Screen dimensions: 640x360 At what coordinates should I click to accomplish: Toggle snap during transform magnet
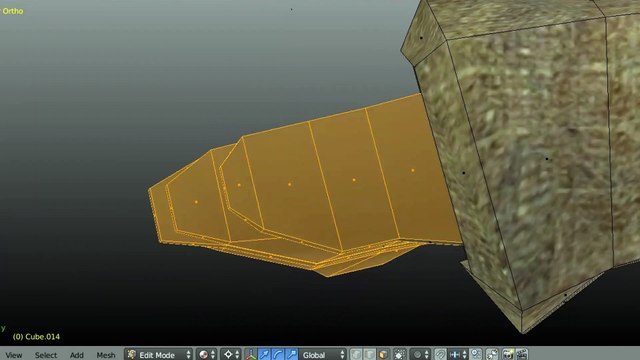440,355
